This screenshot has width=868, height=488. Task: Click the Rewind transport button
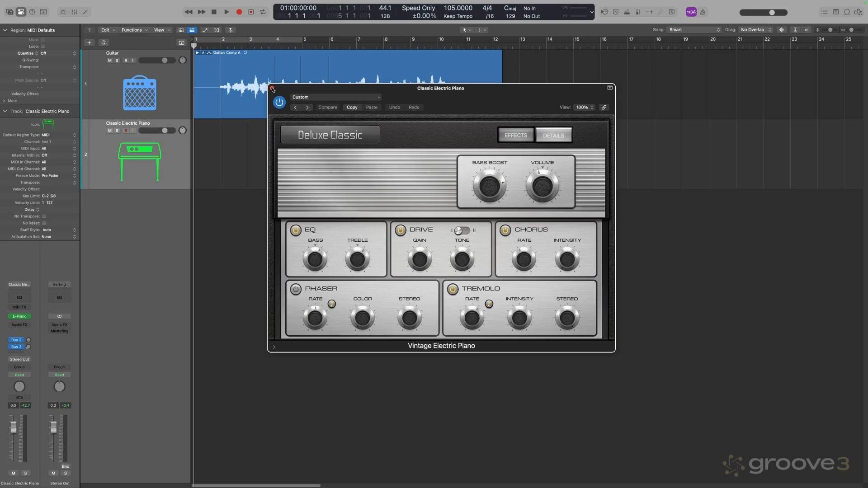189,12
